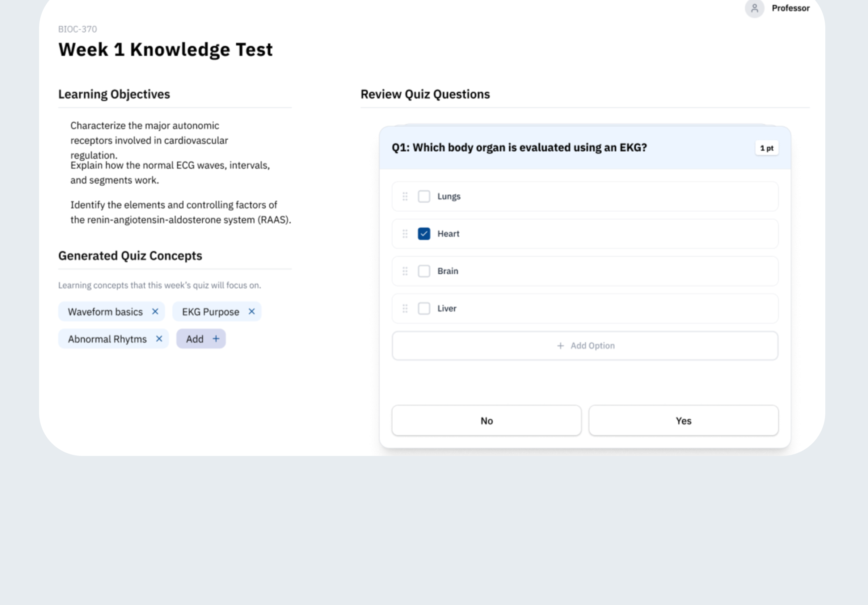Viewport: 868px width, 605px height.
Task: Click the Professor profile avatar icon
Action: click(755, 8)
